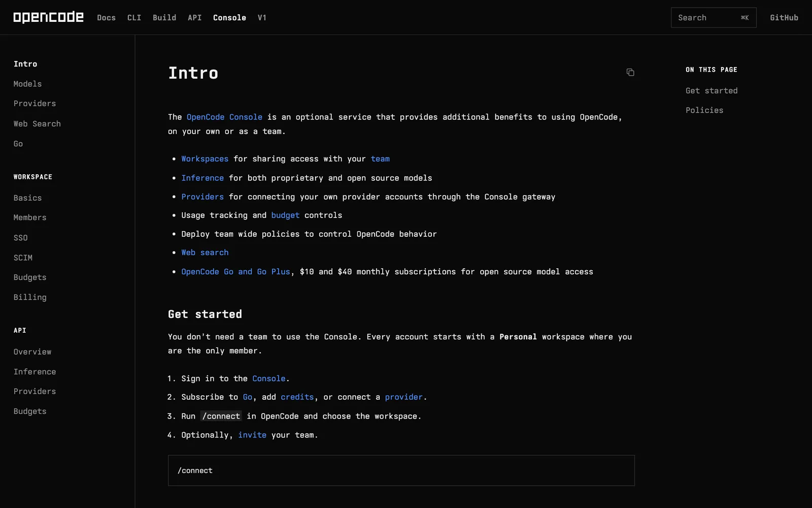The image size is (812, 508).
Task: Click the /connect code block
Action: click(x=401, y=470)
